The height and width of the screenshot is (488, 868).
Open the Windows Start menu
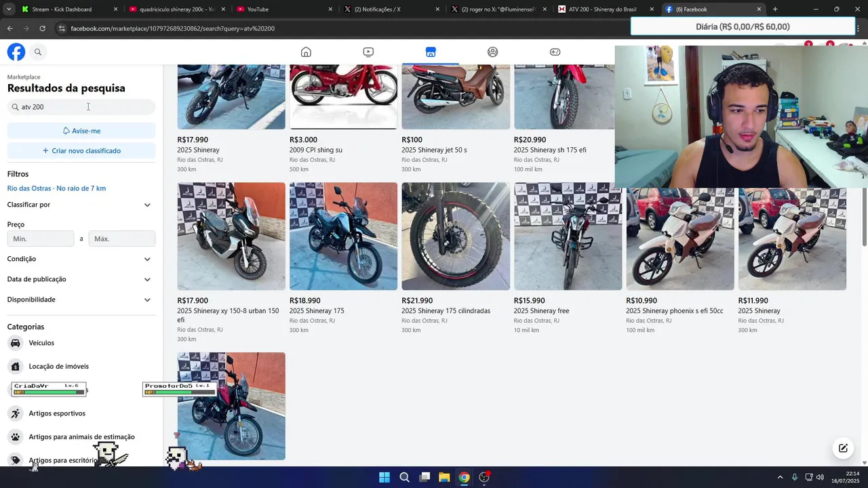[x=384, y=477]
